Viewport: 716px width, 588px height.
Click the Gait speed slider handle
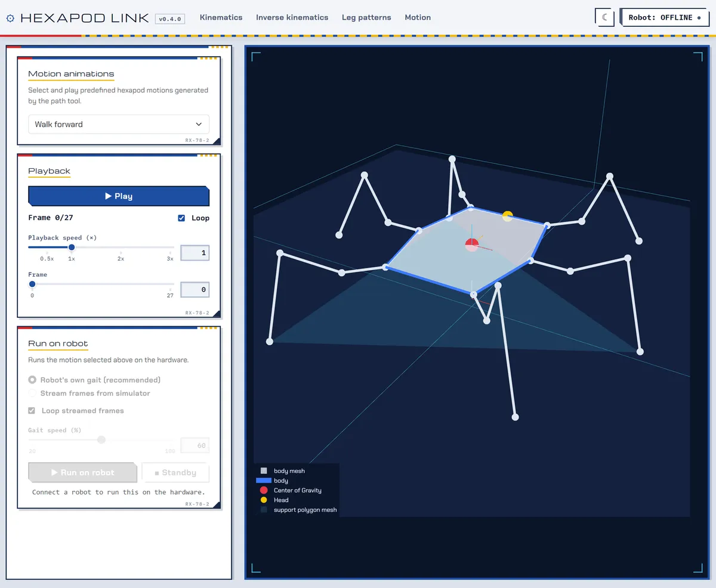pos(101,440)
